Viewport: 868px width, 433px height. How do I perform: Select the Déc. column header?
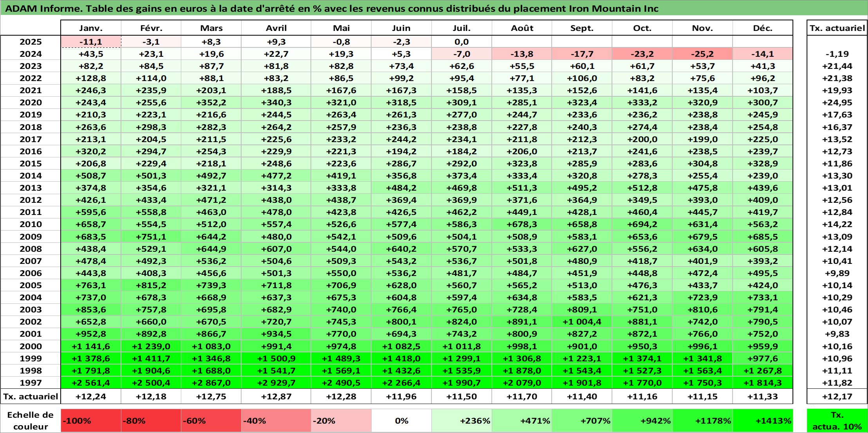763,28
